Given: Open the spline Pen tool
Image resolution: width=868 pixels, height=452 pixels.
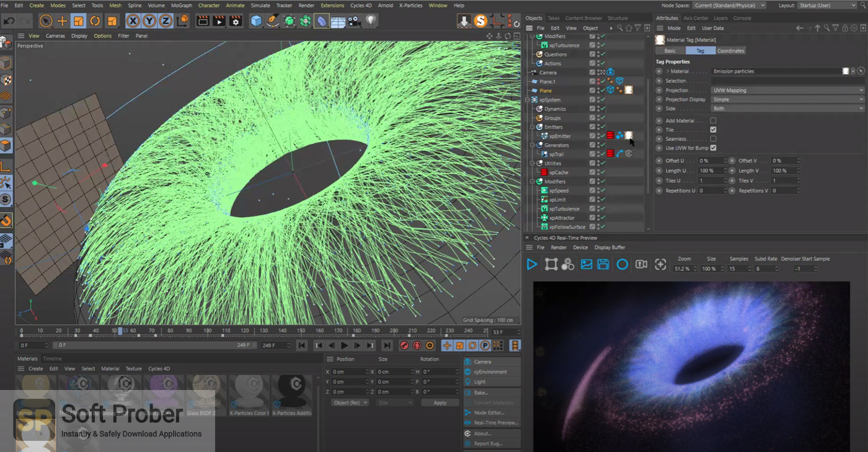Looking at the screenshot, I should coord(273,21).
